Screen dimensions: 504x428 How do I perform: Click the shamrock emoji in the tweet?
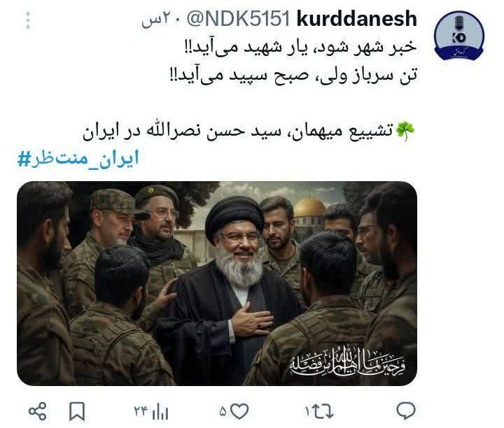[x=405, y=131]
